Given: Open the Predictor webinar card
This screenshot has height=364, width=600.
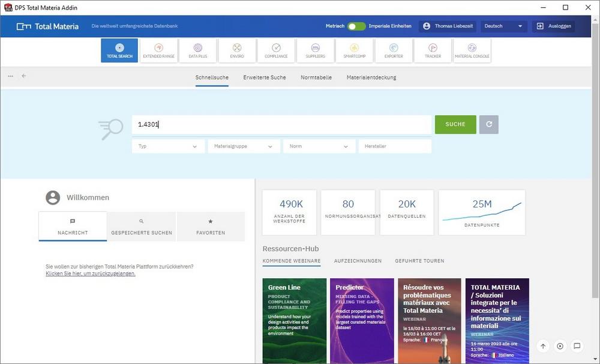Looking at the screenshot, I should 362,321.
